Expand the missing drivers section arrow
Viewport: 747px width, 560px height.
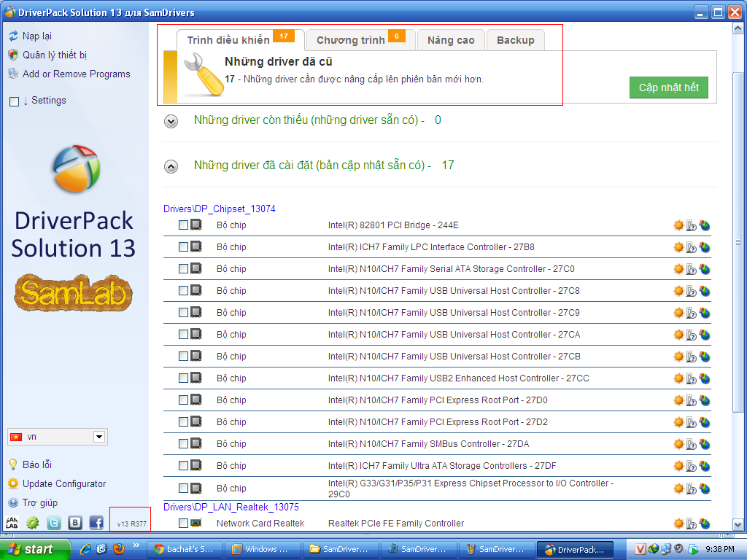point(171,122)
